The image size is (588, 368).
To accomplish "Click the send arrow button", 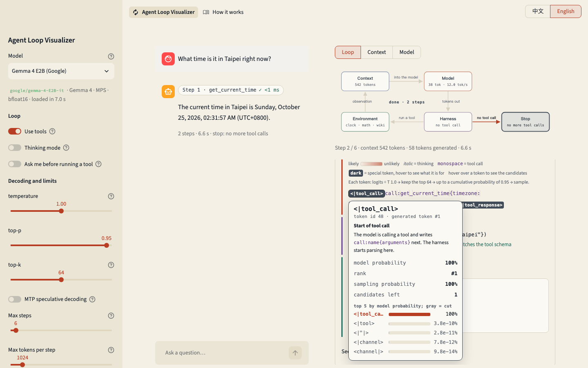I will pos(295,353).
